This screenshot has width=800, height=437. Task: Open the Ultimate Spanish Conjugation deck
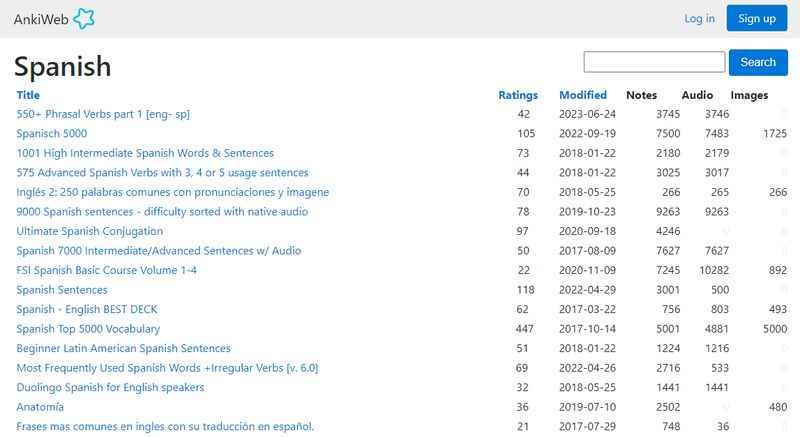coord(90,231)
